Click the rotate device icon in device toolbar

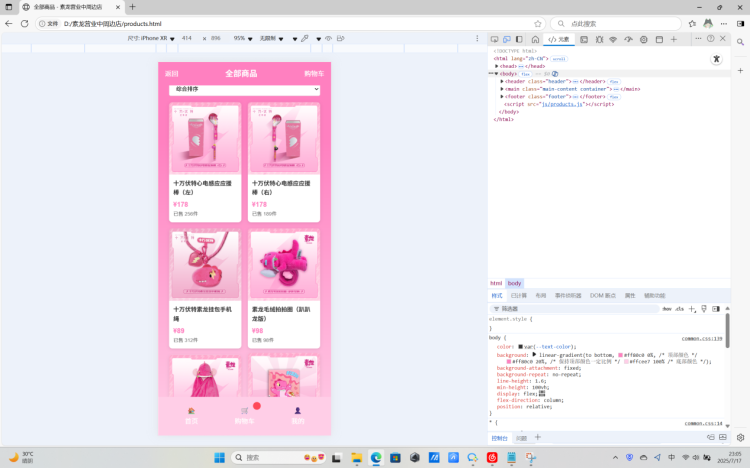341,38
